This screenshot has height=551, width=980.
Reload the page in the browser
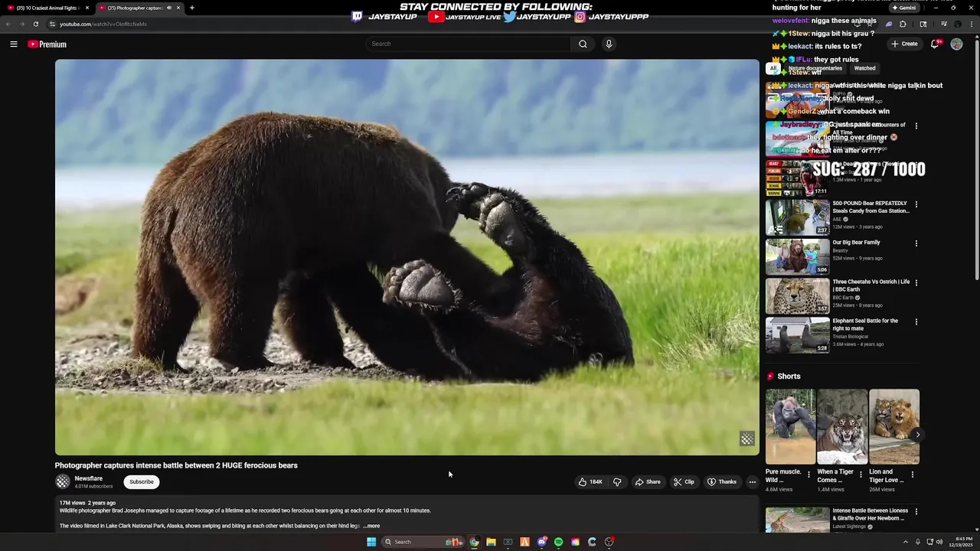click(x=35, y=24)
